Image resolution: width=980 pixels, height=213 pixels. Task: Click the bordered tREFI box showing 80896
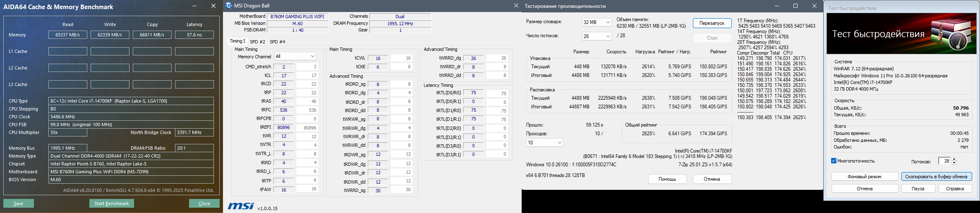pos(284,127)
